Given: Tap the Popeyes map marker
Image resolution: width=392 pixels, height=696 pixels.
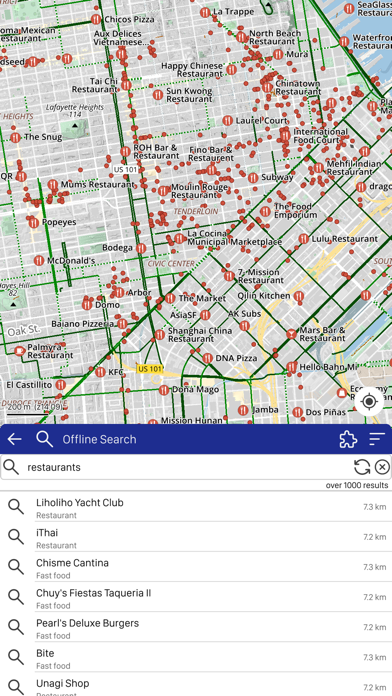Looking at the screenshot, I should [x=34, y=222].
